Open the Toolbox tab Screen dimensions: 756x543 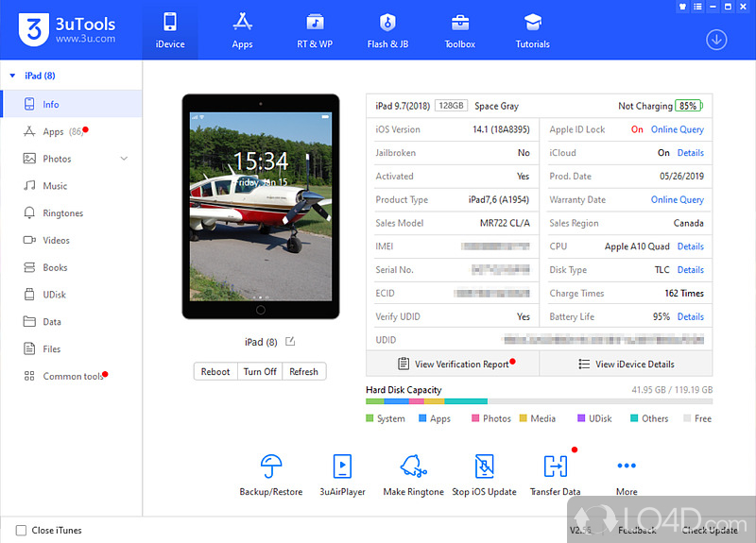pos(460,30)
